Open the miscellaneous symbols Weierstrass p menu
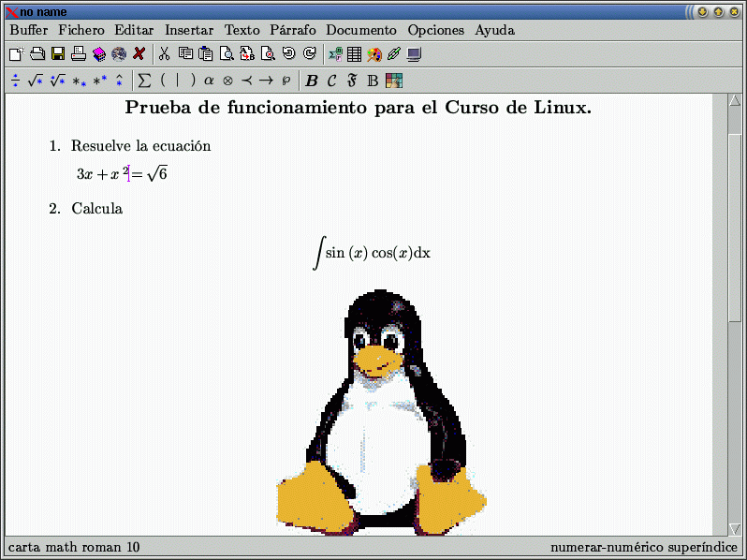Image resolution: width=747 pixels, height=560 pixels. click(286, 81)
